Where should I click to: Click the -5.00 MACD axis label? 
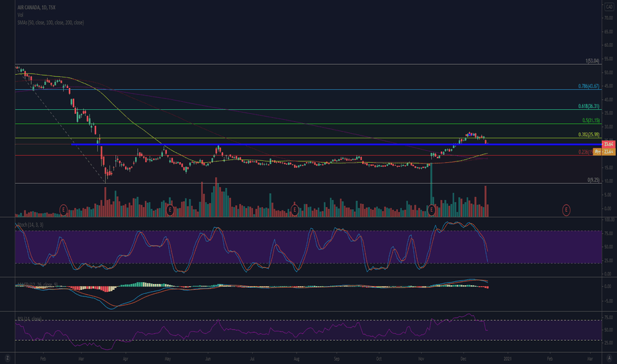tap(608, 301)
